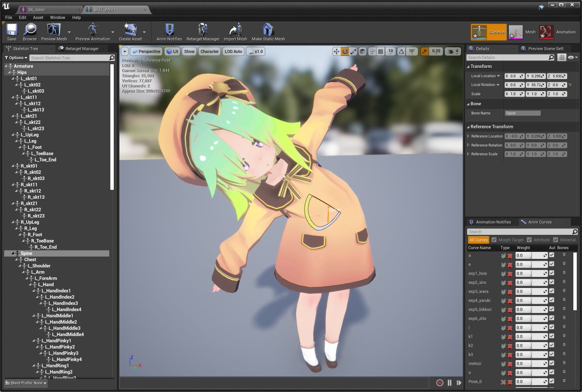
Task: Click the All Curves filter button
Action: (x=478, y=240)
